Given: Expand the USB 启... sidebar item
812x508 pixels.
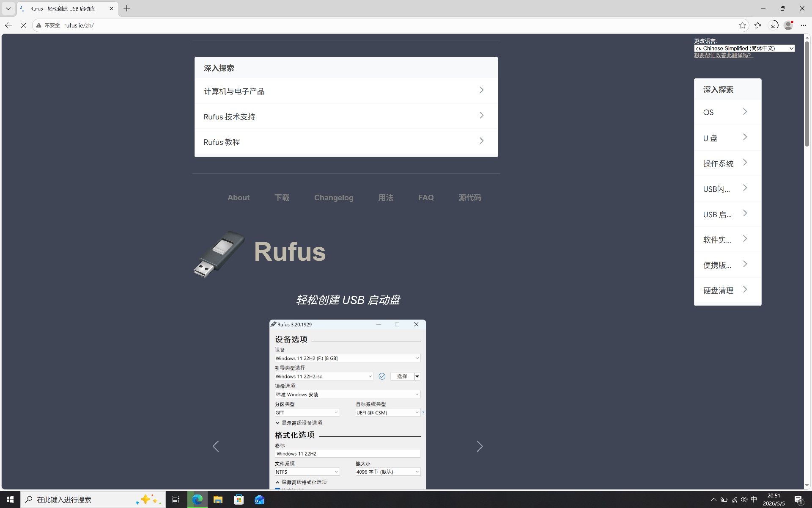Looking at the screenshot, I should pos(727,214).
